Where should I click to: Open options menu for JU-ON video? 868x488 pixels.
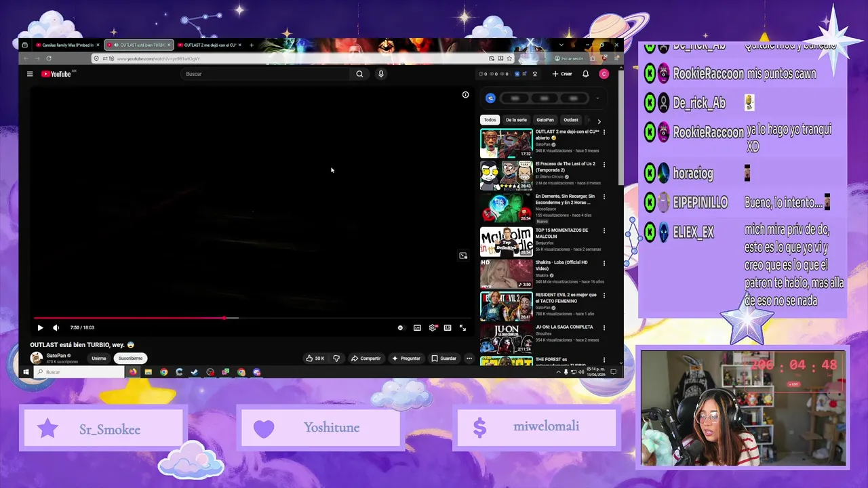click(x=604, y=327)
